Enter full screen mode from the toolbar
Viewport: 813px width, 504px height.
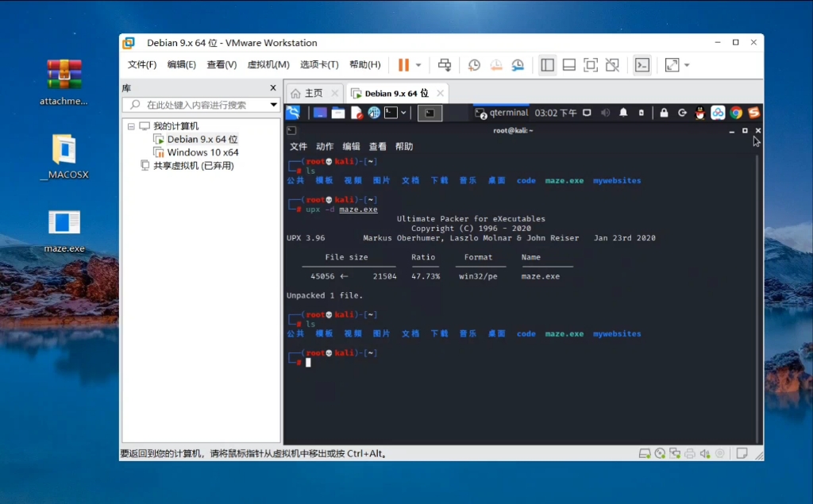591,65
